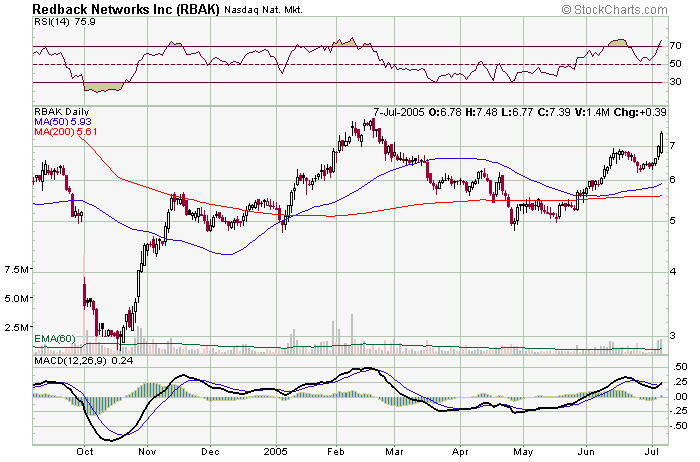Click the green EMA(60) volume label
The image size is (700, 462).
click(x=55, y=339)
